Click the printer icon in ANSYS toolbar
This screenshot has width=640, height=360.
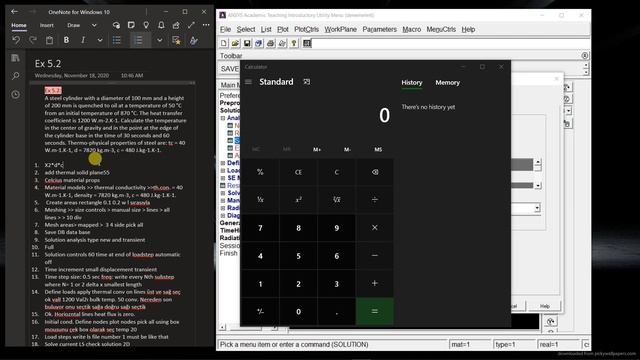(270, 43)
